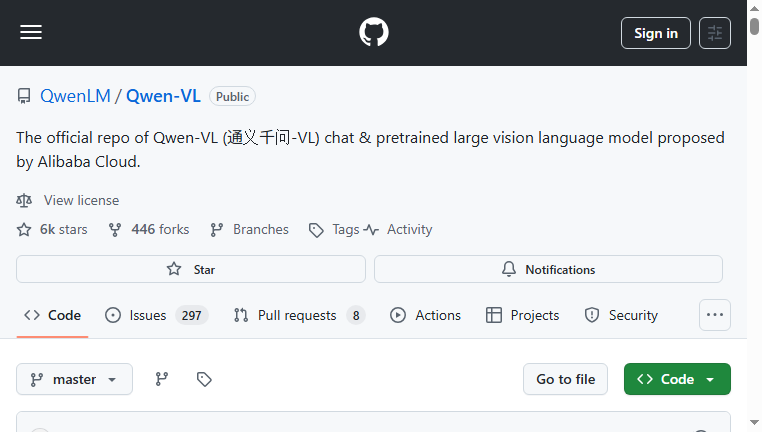The height and width of the screenshot is (432, 762).
Task: Select the Code tab
Action: [52, 315]
